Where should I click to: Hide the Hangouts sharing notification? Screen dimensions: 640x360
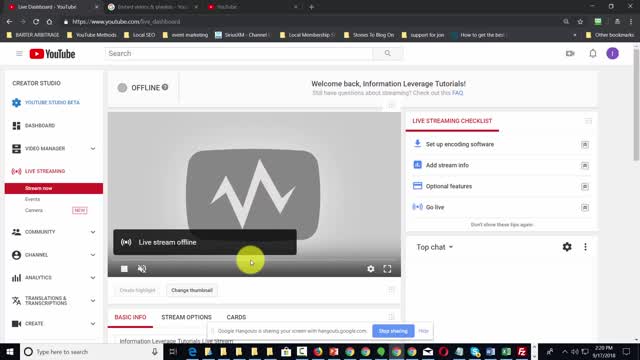click(x=423, y=331)
